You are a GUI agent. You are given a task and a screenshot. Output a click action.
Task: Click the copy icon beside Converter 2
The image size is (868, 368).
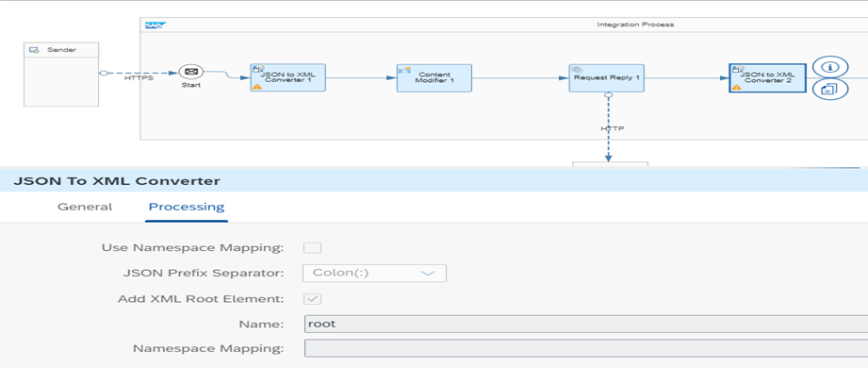coord(829,89)
